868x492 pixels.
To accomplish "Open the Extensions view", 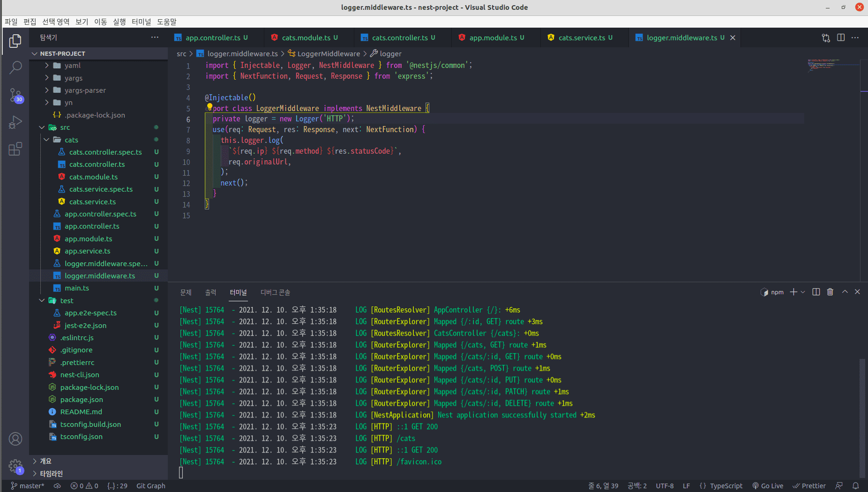I will [15, 149].
